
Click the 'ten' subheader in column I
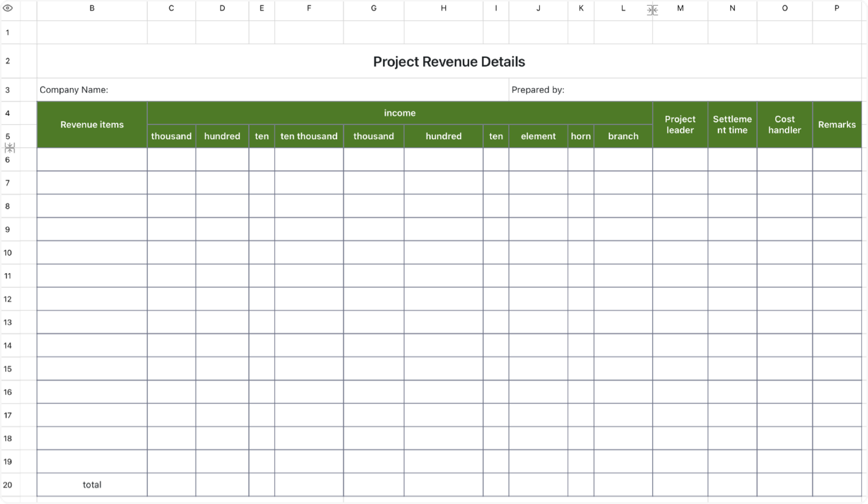click(496, 136)
